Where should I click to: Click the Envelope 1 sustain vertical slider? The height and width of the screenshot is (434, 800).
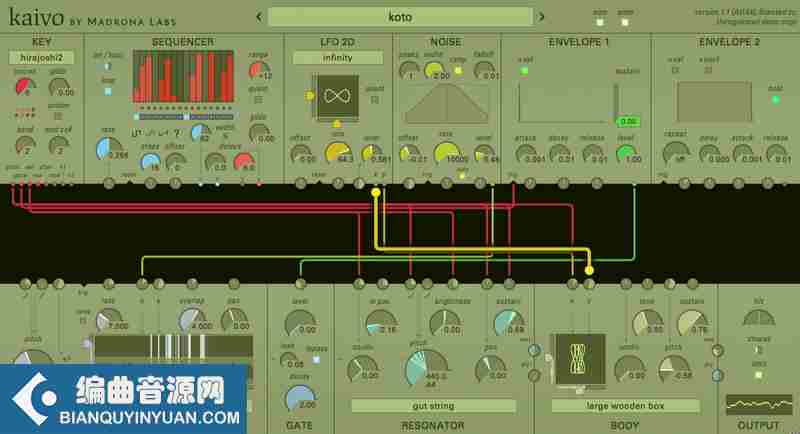[616, 101]
